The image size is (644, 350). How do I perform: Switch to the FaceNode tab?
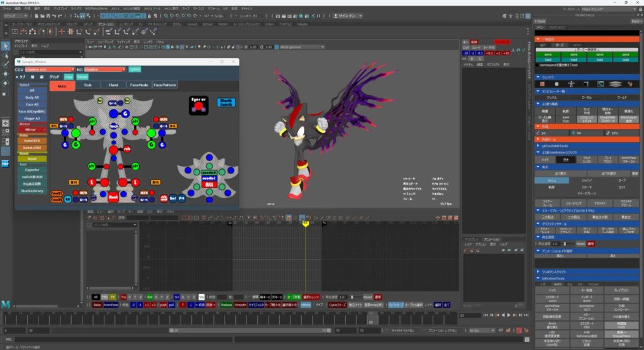coord(138,85)
